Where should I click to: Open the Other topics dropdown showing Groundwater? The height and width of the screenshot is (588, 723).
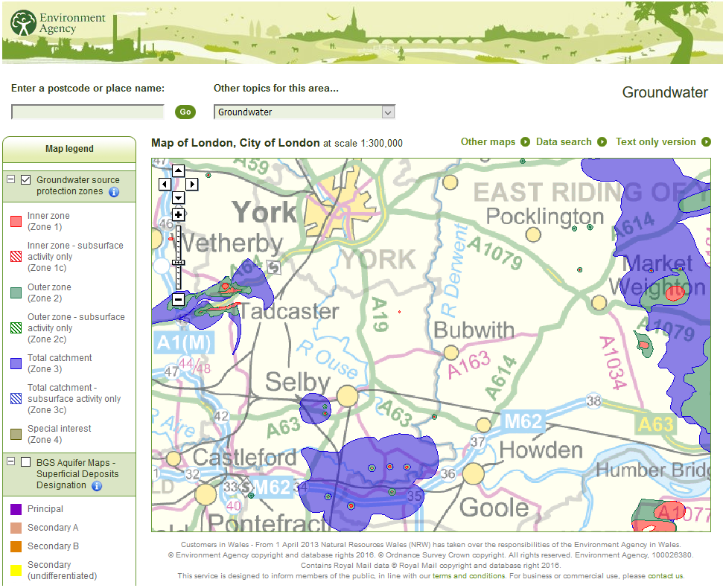(x=304, y=112)
